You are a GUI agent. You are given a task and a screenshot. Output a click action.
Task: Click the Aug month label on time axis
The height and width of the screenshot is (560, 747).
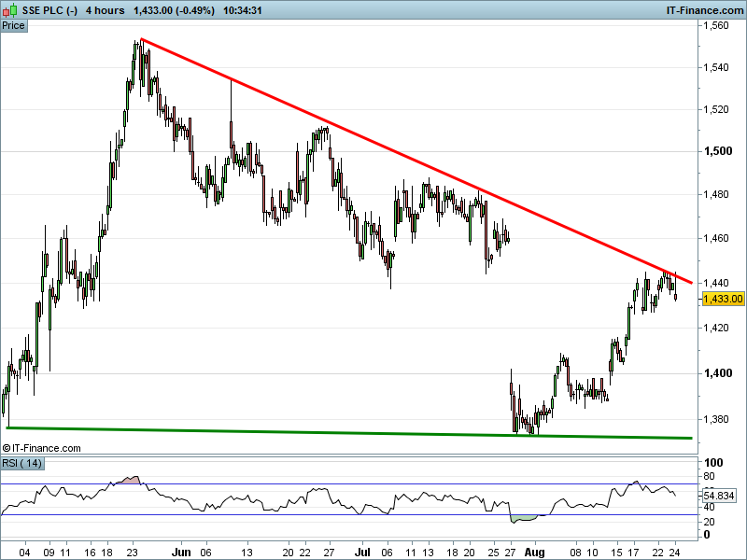(534, 553)
